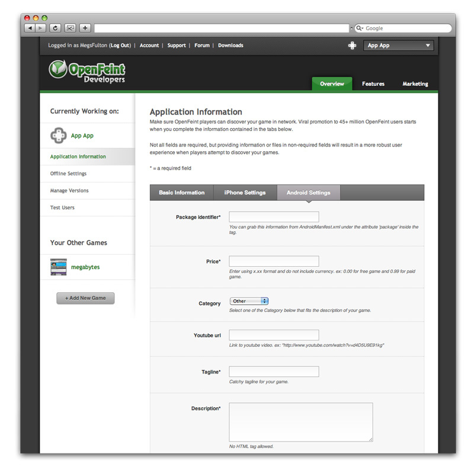Click the Package identifier input field

tap(274, 217)
